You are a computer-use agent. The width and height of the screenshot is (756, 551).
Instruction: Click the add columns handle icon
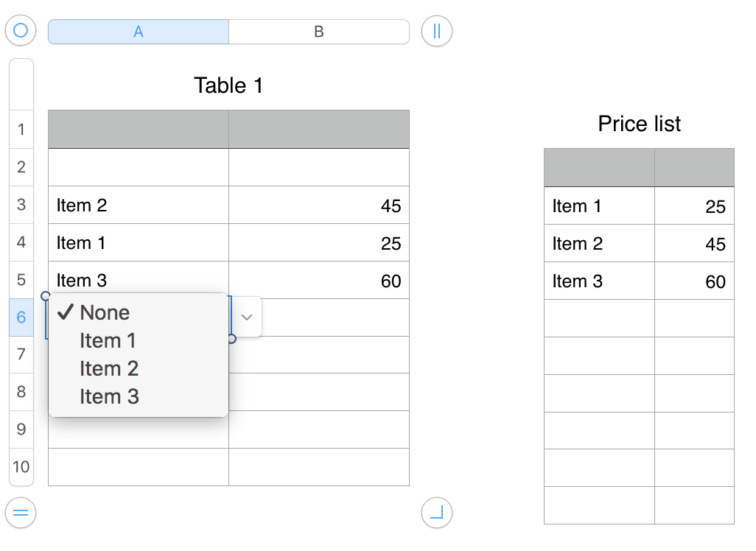click(x=437, y=31)
